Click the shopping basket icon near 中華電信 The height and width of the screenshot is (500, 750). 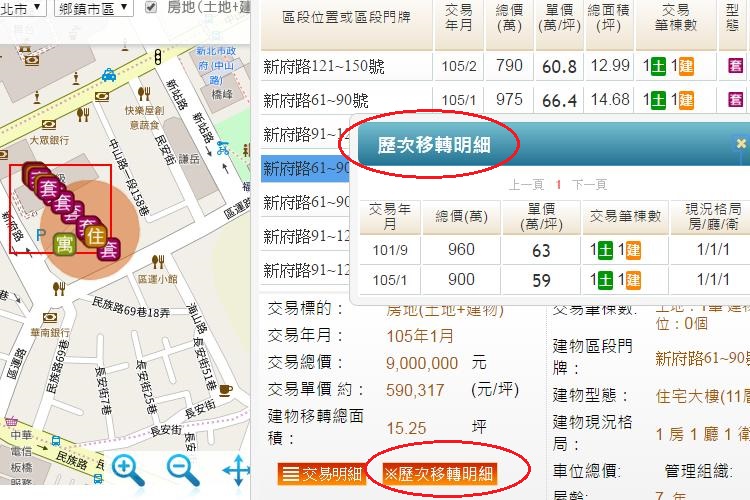[11, 422]
